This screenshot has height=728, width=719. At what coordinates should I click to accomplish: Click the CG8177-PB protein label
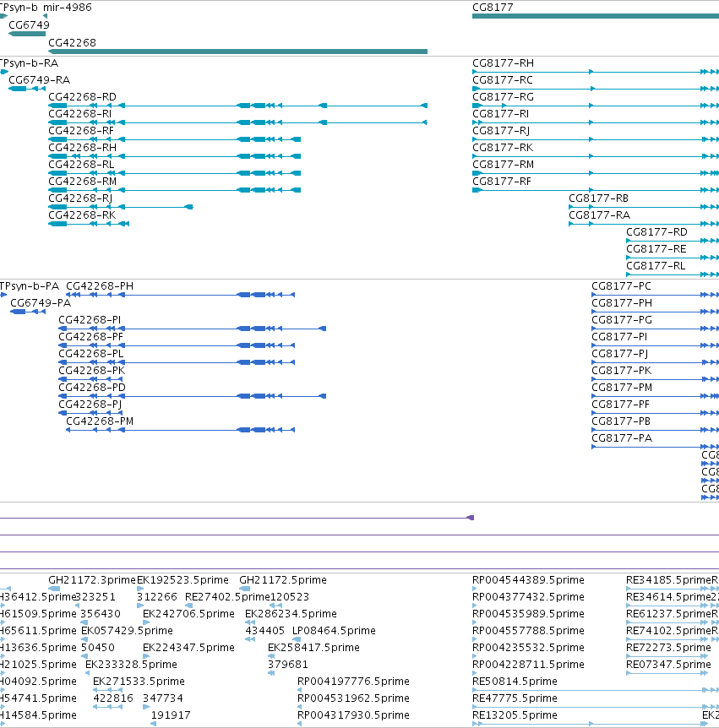[621, 421]
